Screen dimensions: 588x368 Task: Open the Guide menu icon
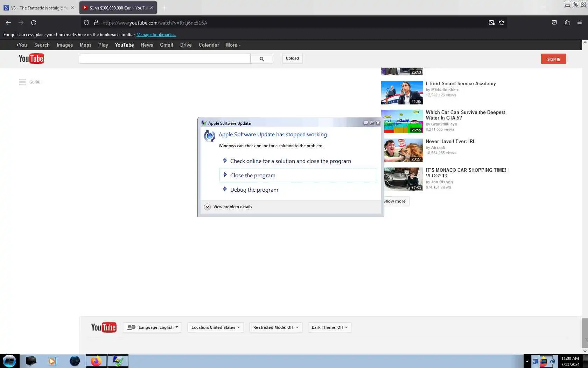tap(22, 82)
